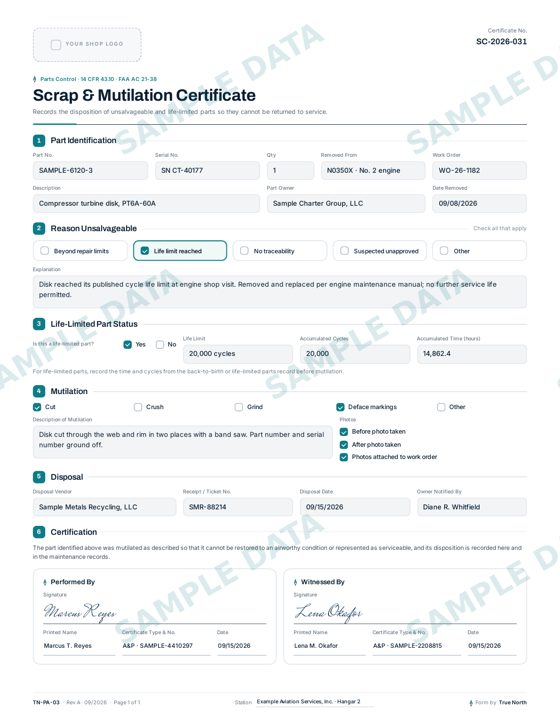Click form code TN-PA-03 in footer
The width and height of the screenshot is (560, 725).
click(46, 702)
